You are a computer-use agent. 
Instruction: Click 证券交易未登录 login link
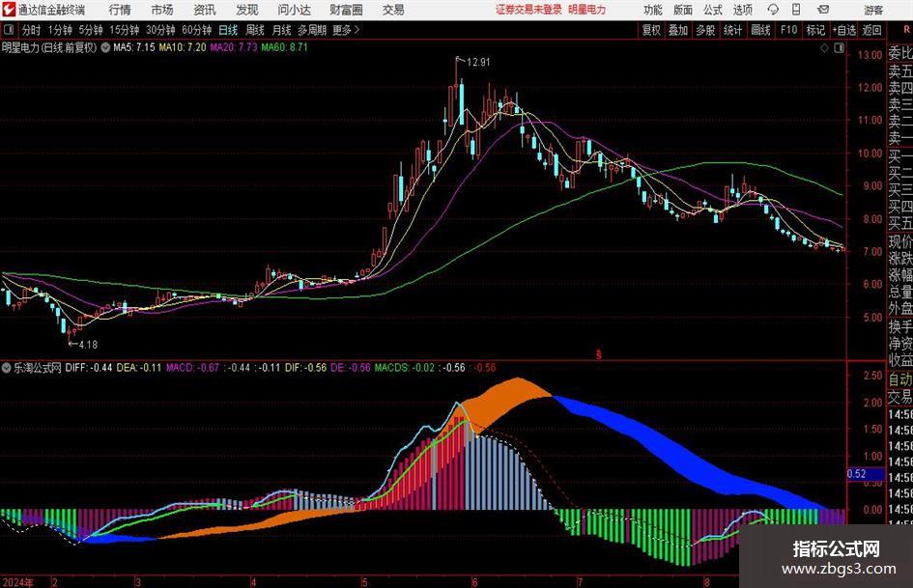click(528, 10)
